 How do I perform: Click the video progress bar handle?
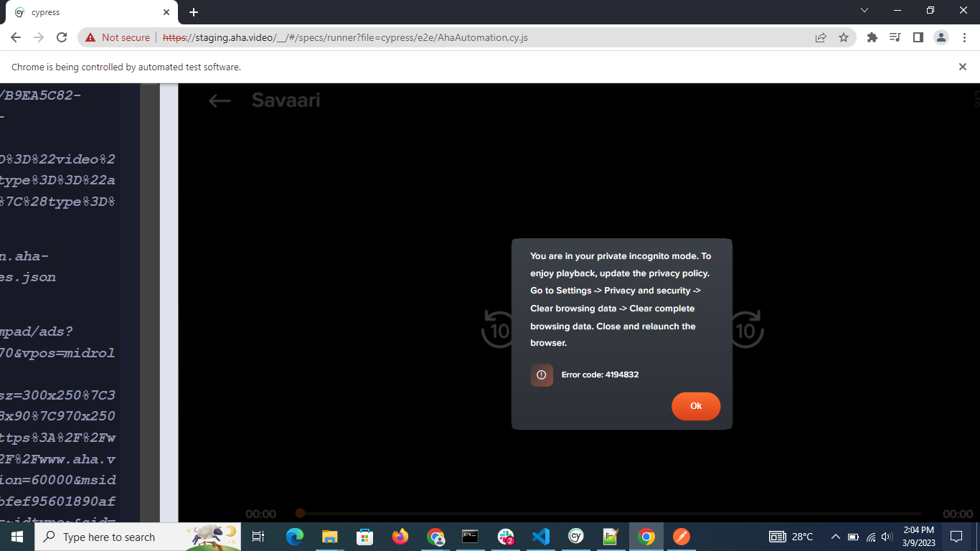(x=301, y=513)
